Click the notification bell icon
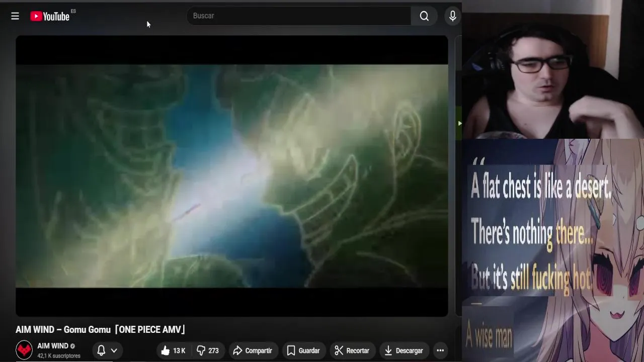 coord(101,350)
